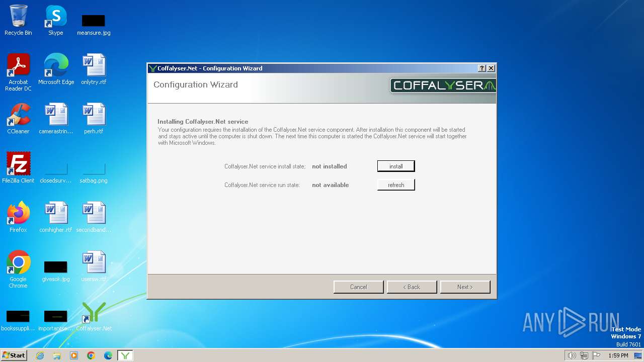Open the Windows Start menu
Viewport: 644px width, 362px height.
click(x=14, y=355)
